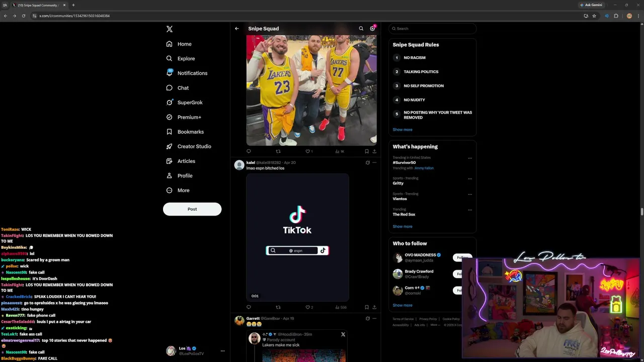Open options for The Red Sox trend
Viewport: 644px width, 362px height.
click(470, 210)
